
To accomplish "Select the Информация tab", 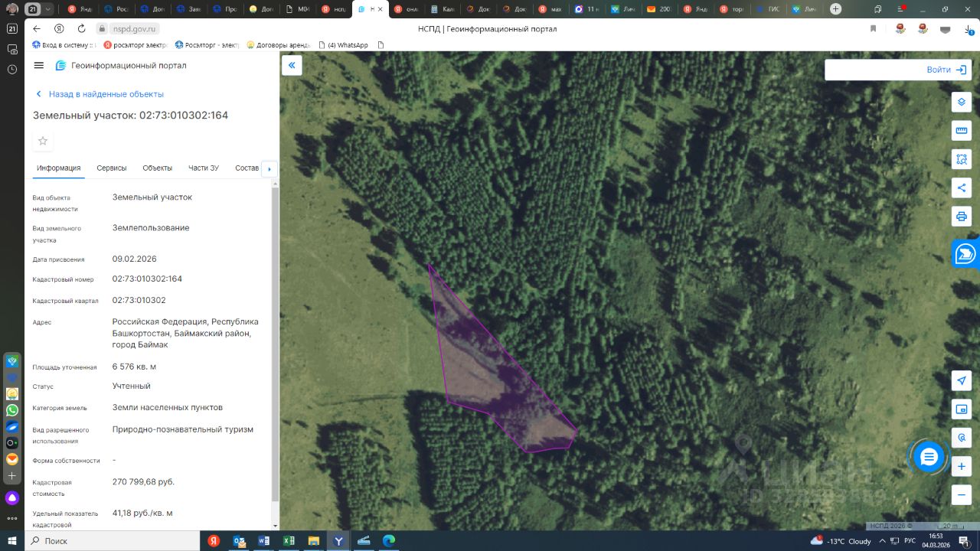I will 59,168.
